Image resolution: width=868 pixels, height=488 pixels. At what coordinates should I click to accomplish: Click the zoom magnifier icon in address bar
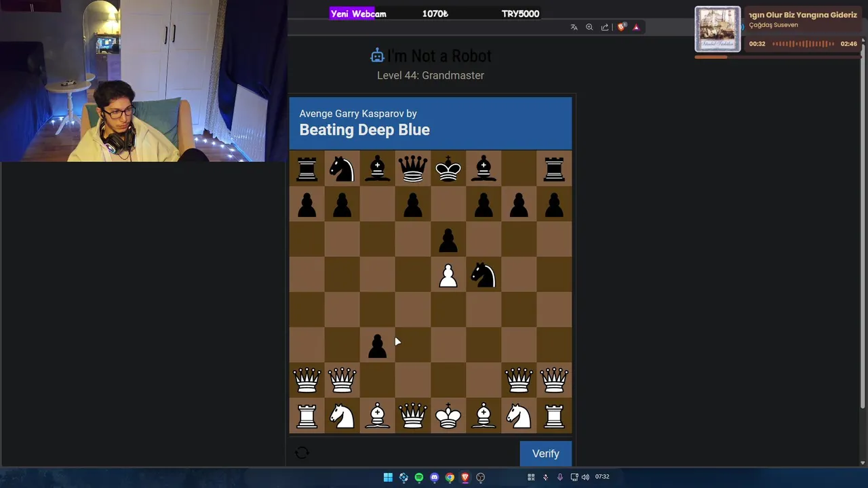[x=589, y=27]
